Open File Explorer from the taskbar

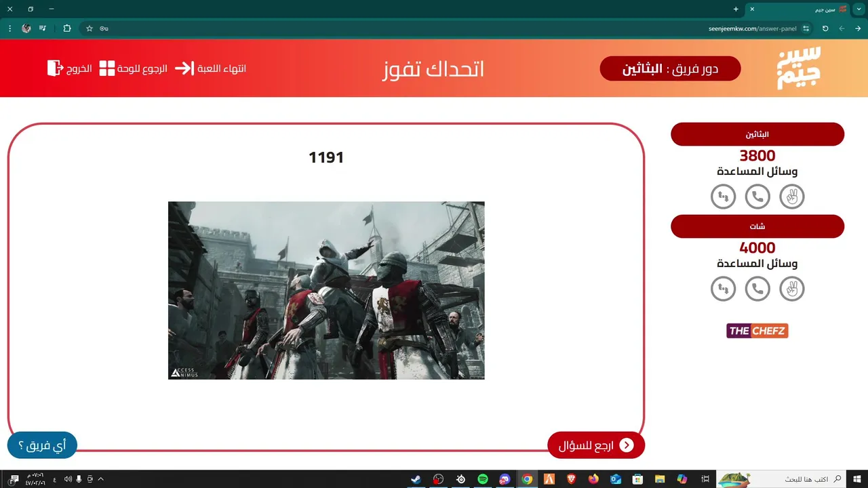(x=660, y=479)
